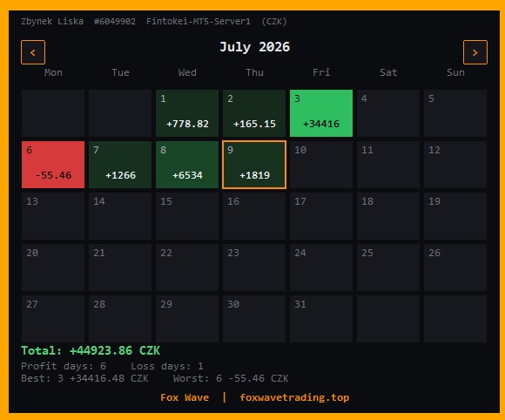Screen dimensions: 505x420
Task: Select day 26 in calendar
Action: coord(455,268)
